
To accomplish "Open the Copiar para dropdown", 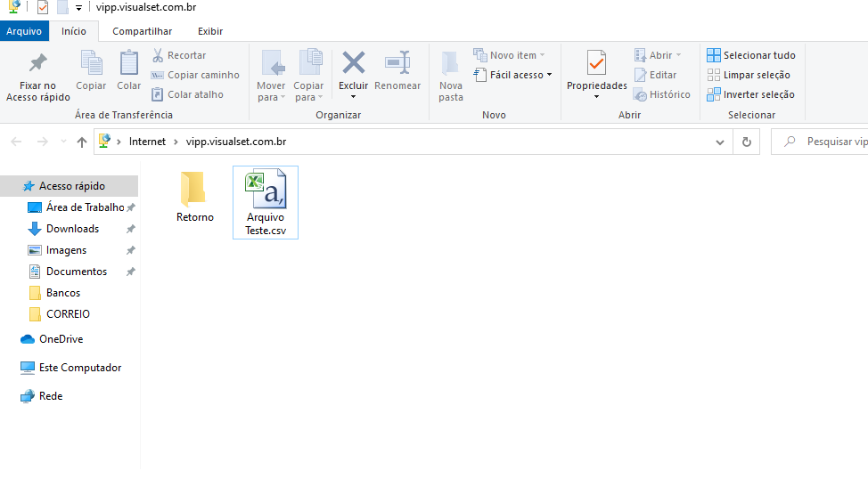I will point(308,76).
